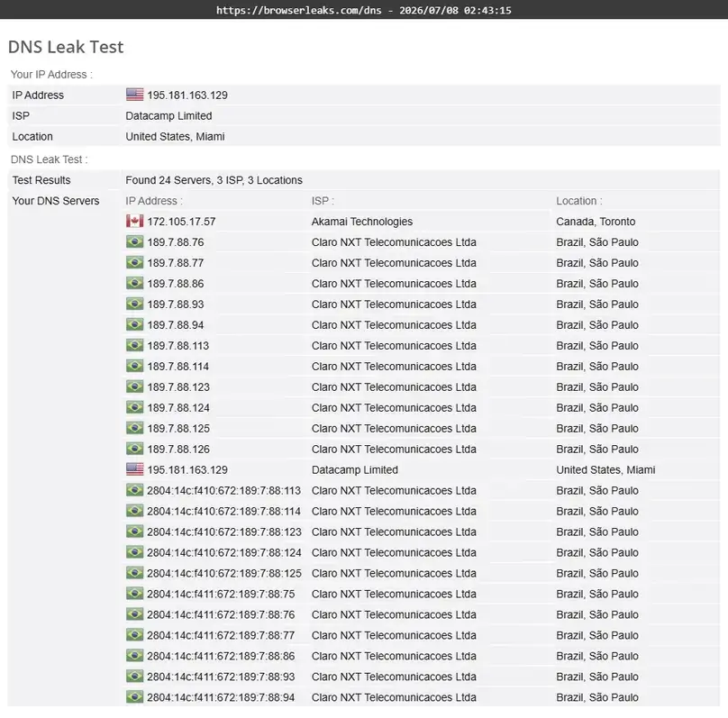This screenshot has width=728, height=718.
Task: Click the Brazil flag next to 189.7.88.126
Action: (x=134, y=449)
